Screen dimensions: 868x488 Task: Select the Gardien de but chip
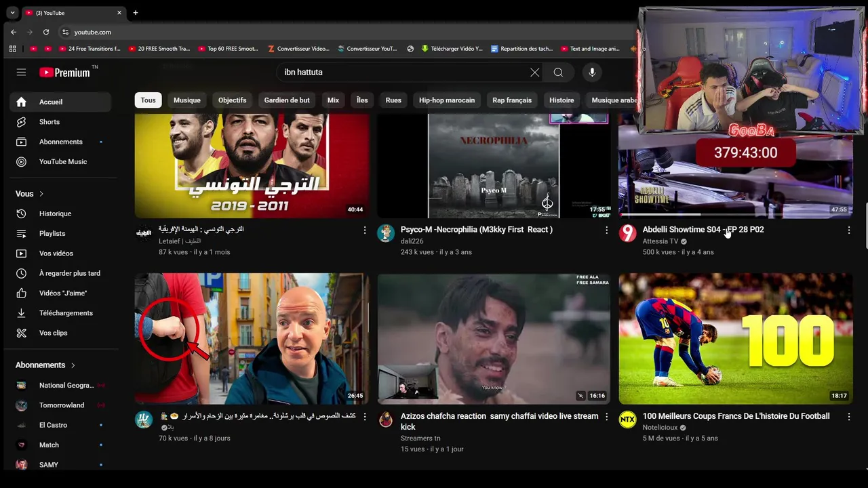pos(287,100)
